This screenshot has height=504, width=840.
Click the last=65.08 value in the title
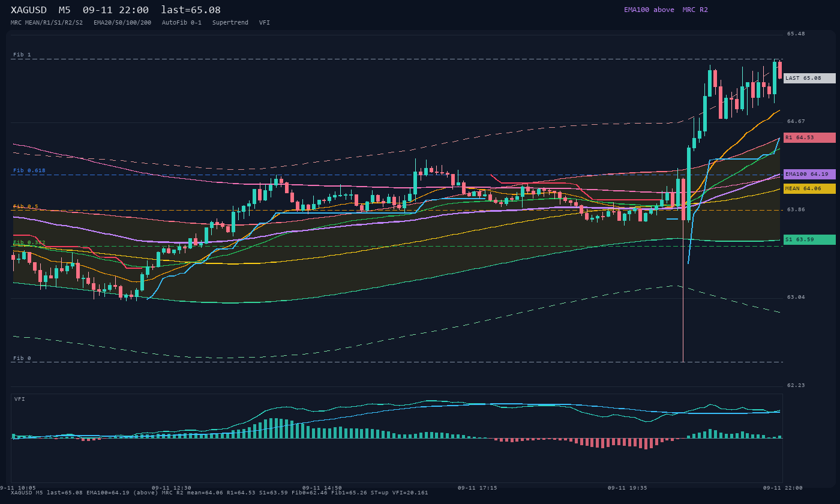point(191,10)
